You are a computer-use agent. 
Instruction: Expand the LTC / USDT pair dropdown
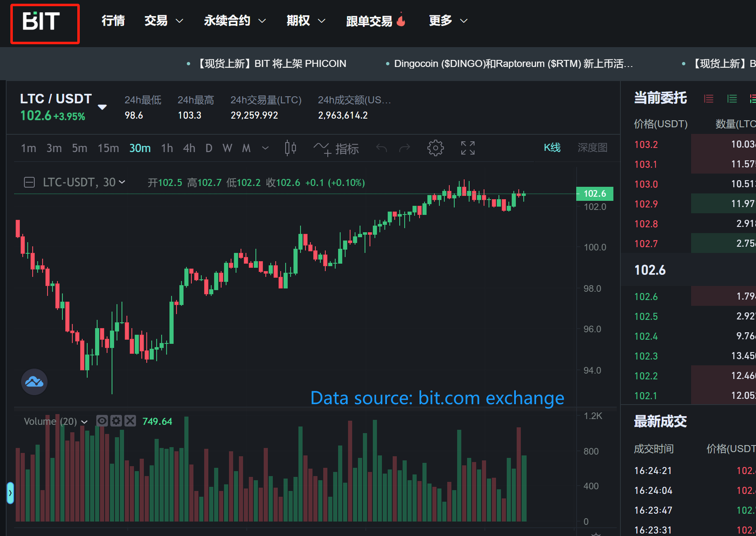click(x=102, y=107)
